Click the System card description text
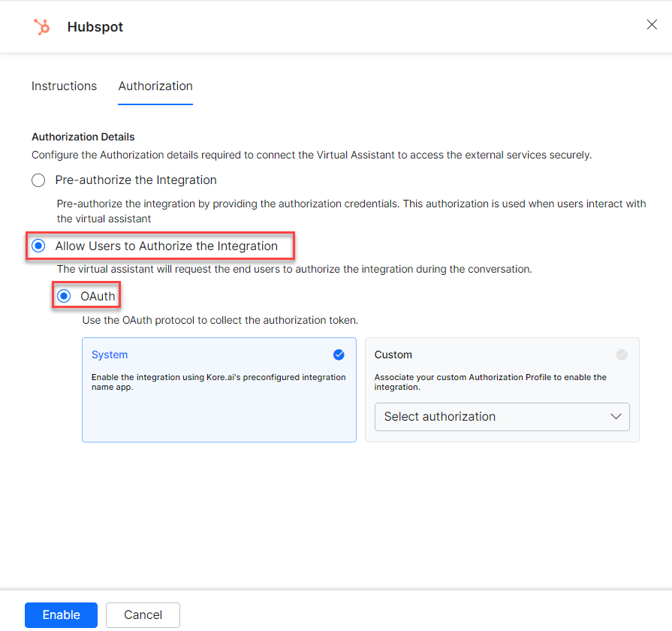 coord(218,382)
